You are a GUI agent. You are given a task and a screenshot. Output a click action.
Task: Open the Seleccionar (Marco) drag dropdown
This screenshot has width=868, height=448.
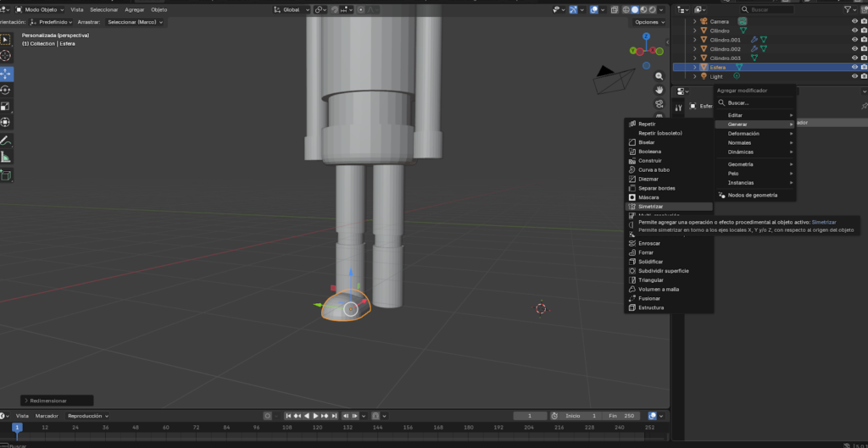(135, 22)
